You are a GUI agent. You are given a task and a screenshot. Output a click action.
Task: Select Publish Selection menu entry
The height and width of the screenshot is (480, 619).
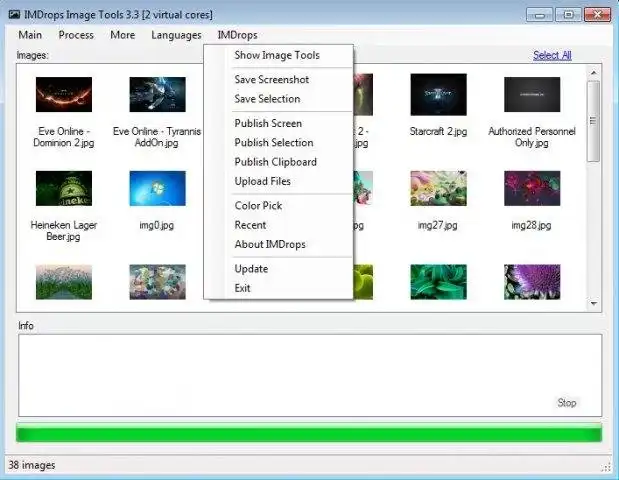coord(274,142)
